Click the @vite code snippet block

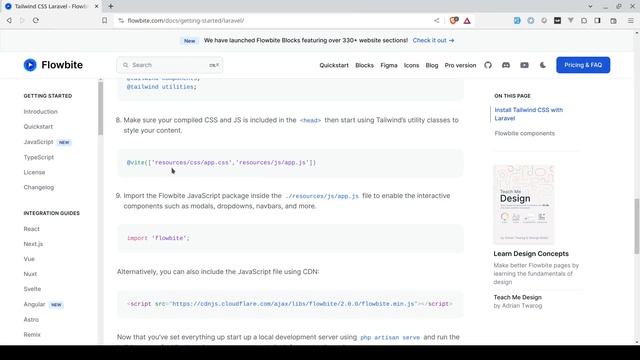[x=290, y=163]
